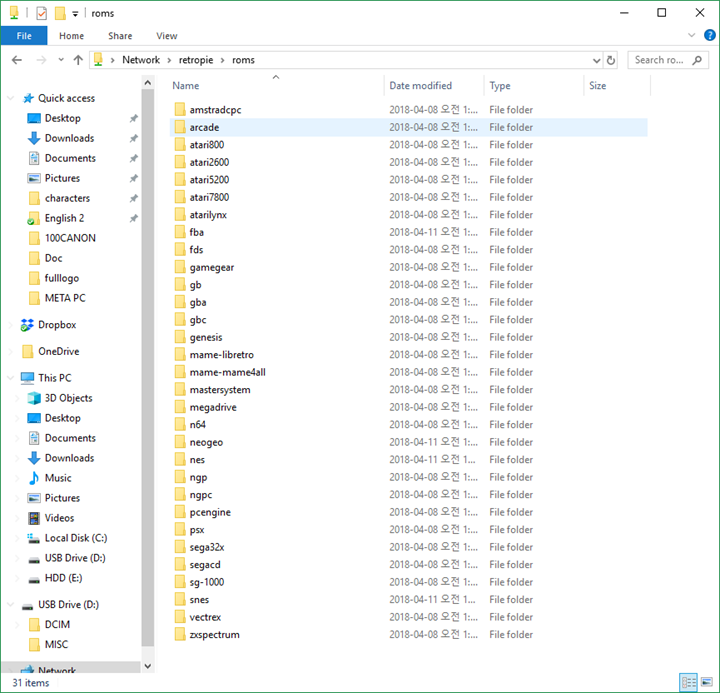This screenshot has height=693, width=720.
Task: Click roms in the address breadcrumb
Action: (x=243, y=60)
